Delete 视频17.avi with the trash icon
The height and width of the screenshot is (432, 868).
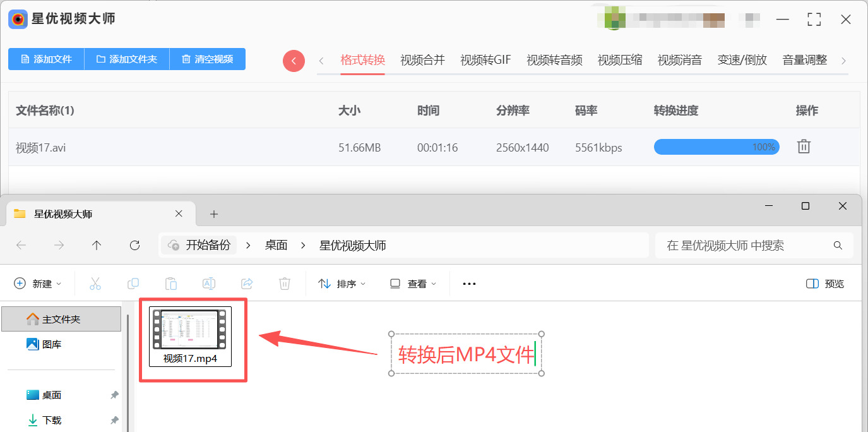pos(804,147)
